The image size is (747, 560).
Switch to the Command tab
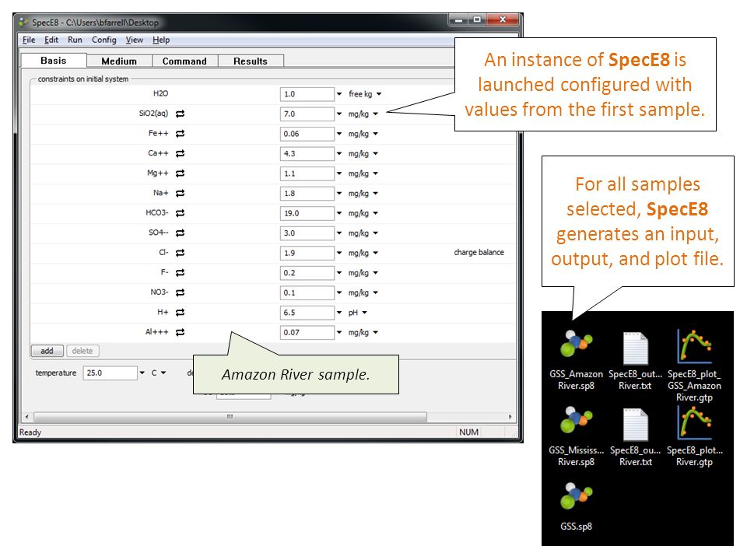[x=185, y=61]
